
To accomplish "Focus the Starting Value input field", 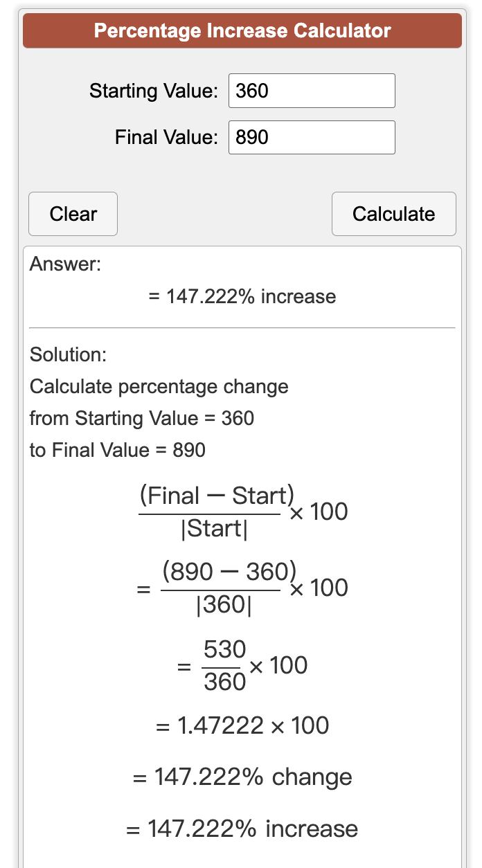I will click(312, 91).
